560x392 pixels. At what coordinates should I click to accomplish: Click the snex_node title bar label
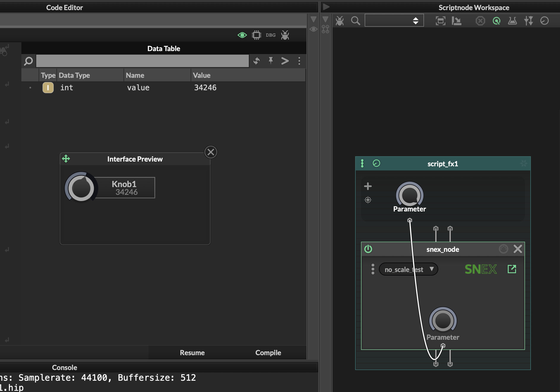click(x=443, y=249)
